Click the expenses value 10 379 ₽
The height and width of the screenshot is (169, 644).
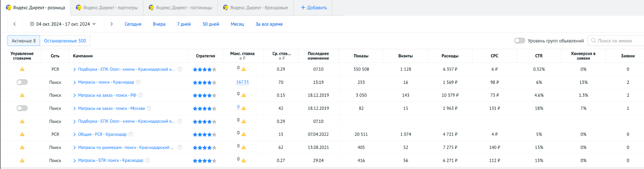(450, 96)
